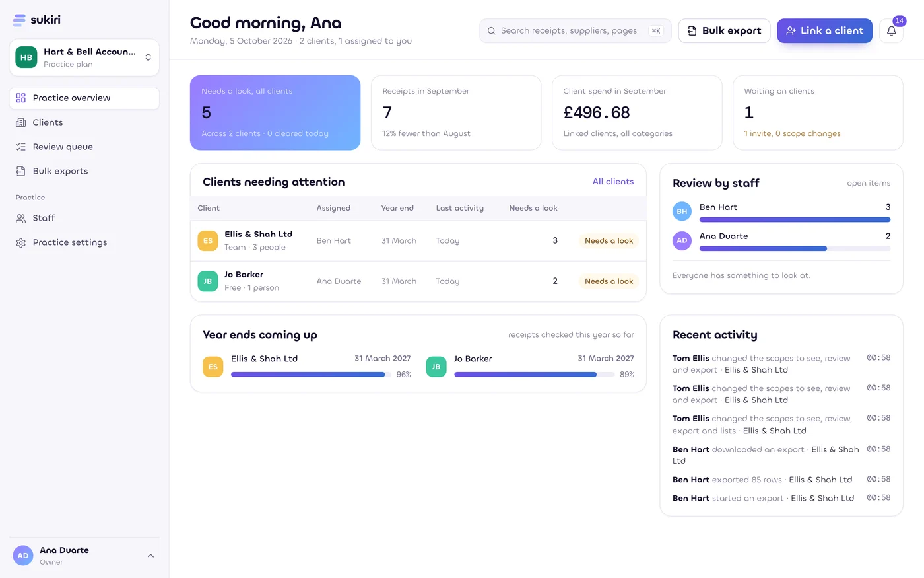Open the Needs a look summary card

(275, 112)
